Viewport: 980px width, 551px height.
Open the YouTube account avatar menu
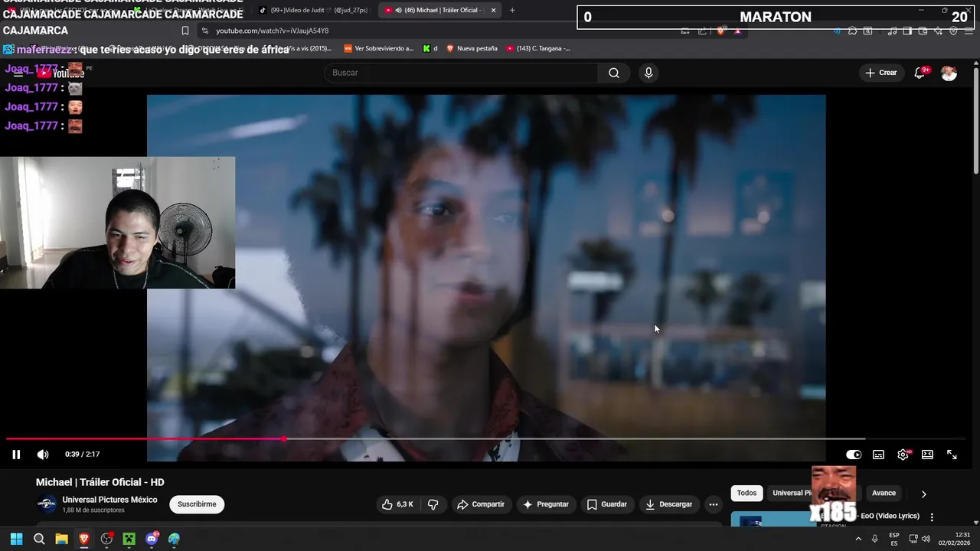pos(949,73)
